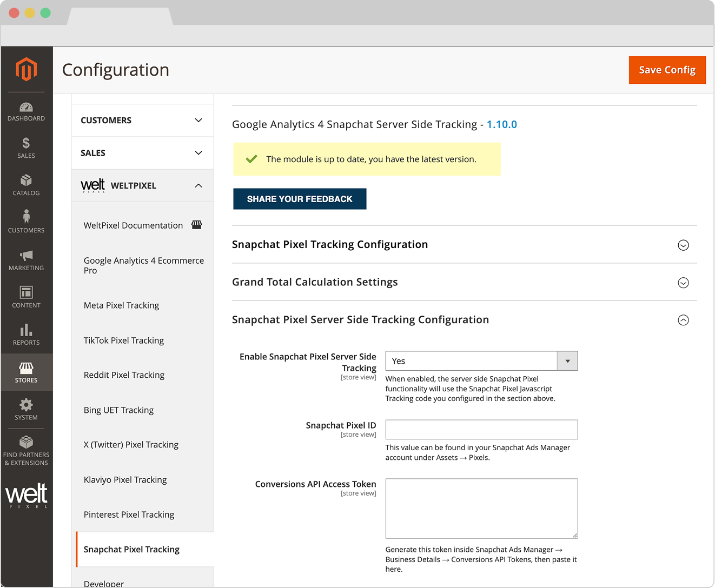Open the Enable Server Side Tracking dropdown
715x588 pixels.
click(x=481, y=361)
